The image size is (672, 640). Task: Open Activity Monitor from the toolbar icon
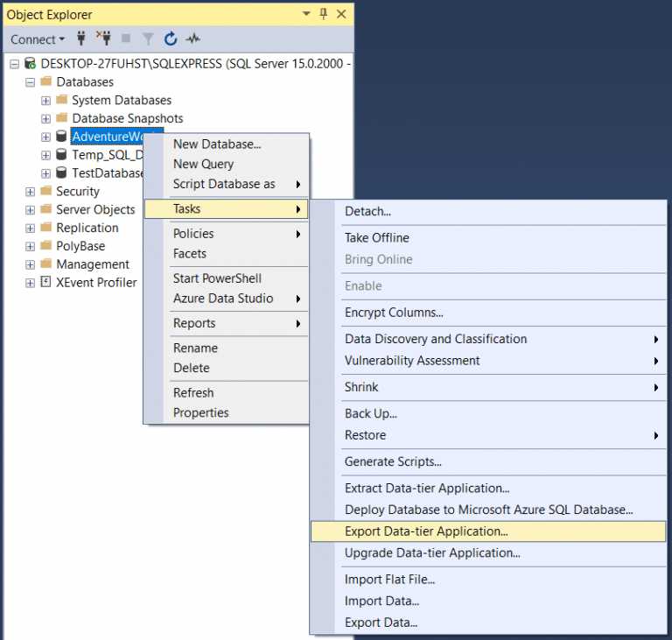(x=192, y=39)
